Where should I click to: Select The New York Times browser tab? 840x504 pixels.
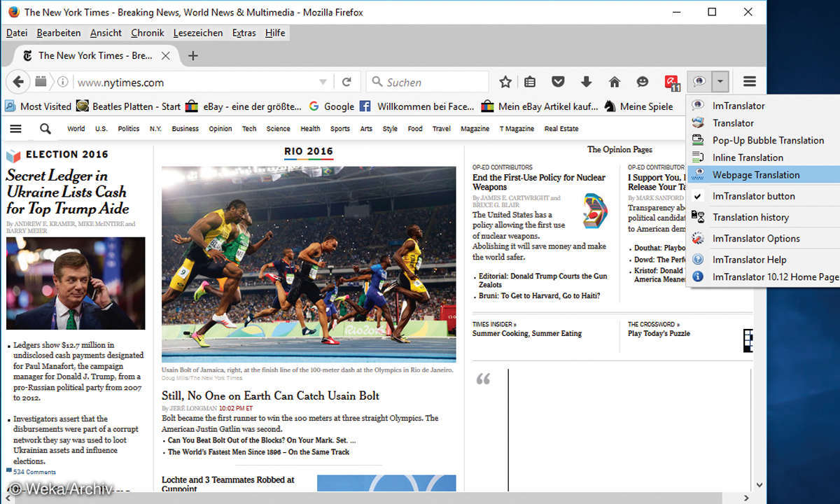[x=95, y=55]
